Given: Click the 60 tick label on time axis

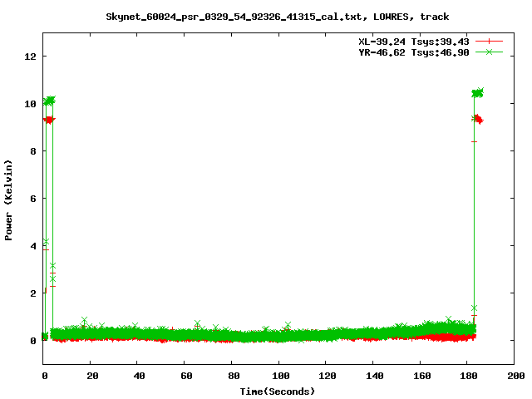Looking at the screenshot, I should click(x=185, y=376).
